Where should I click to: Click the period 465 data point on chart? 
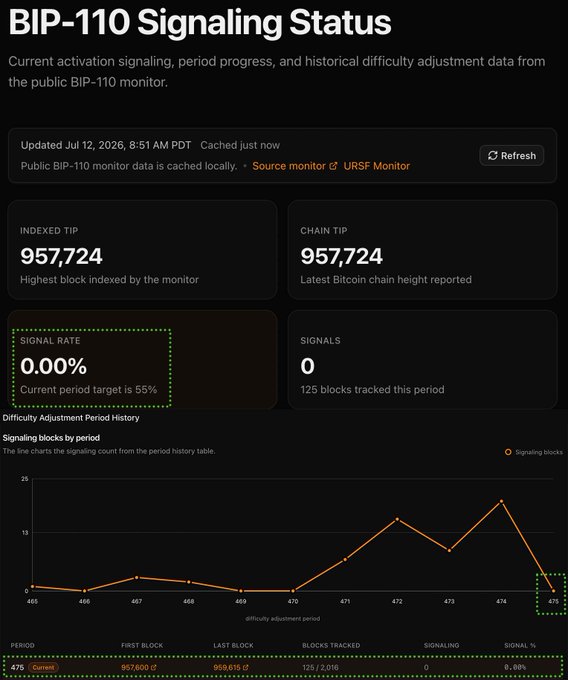point(33,586)
